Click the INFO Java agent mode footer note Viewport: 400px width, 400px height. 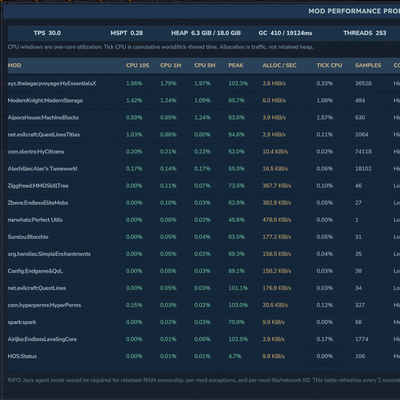(204, 380)
